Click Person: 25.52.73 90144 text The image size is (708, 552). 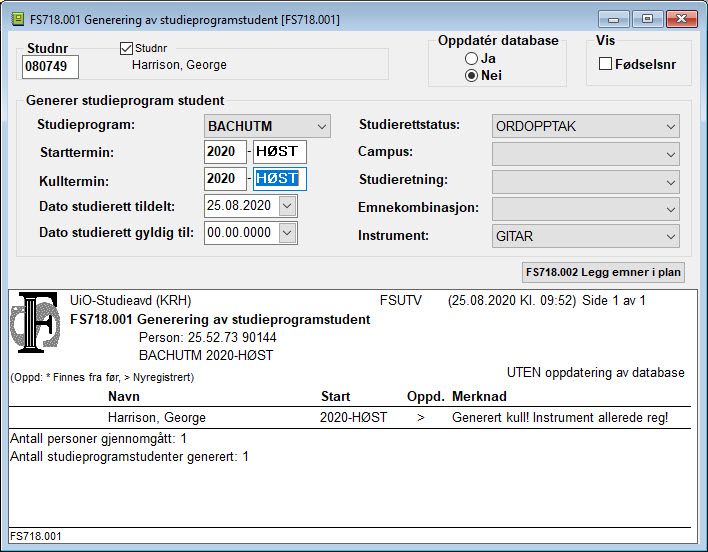pos(208,338)
